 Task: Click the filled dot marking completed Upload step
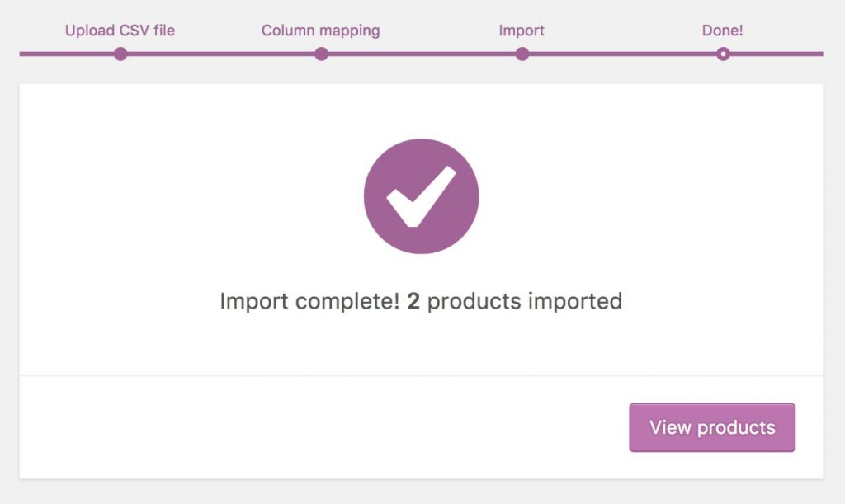point(120,54)
